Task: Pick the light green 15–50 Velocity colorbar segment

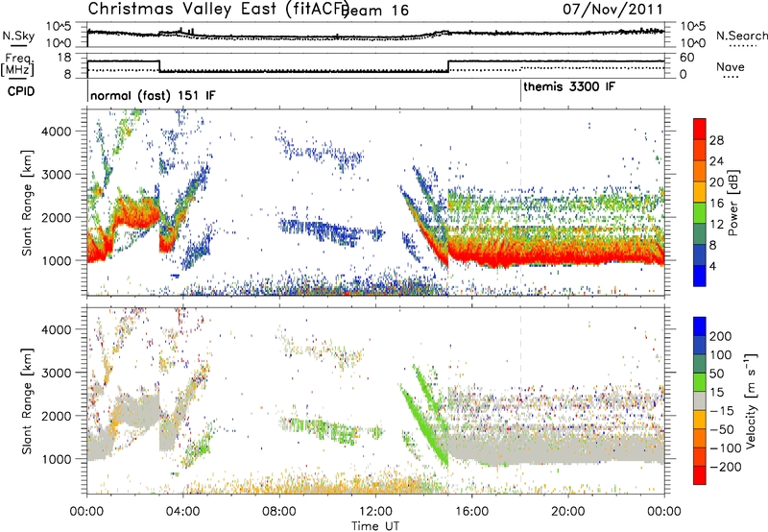Action: coord(700,382)
